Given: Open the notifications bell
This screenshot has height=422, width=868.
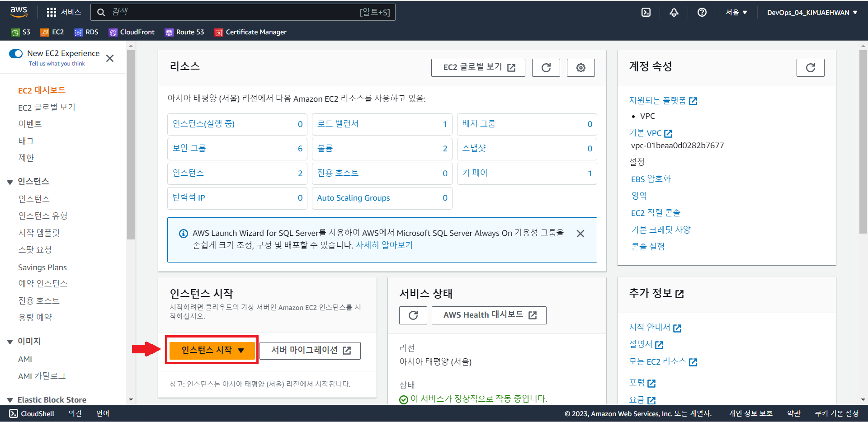Looking at the screenshot, I should pos(674,12).
